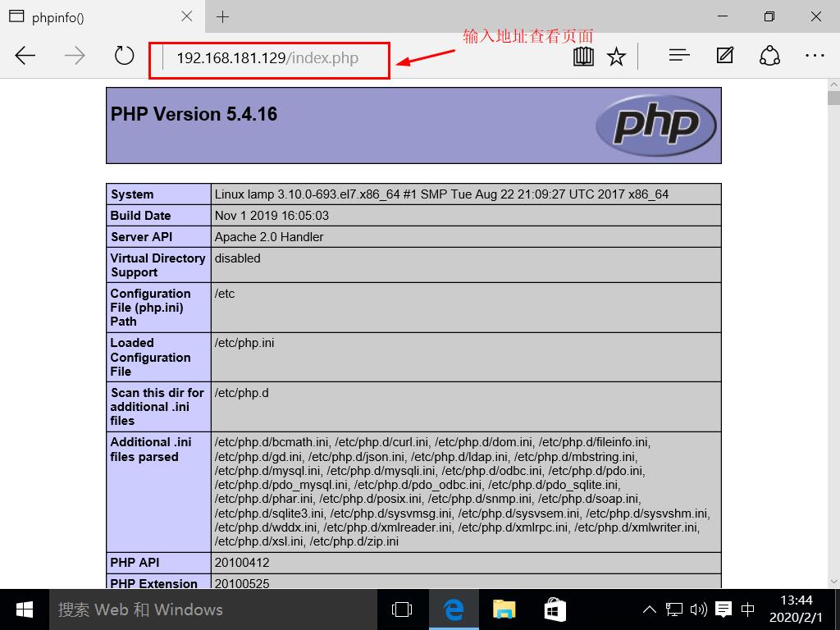Select the phpinfo() tab

coord(103,16)
